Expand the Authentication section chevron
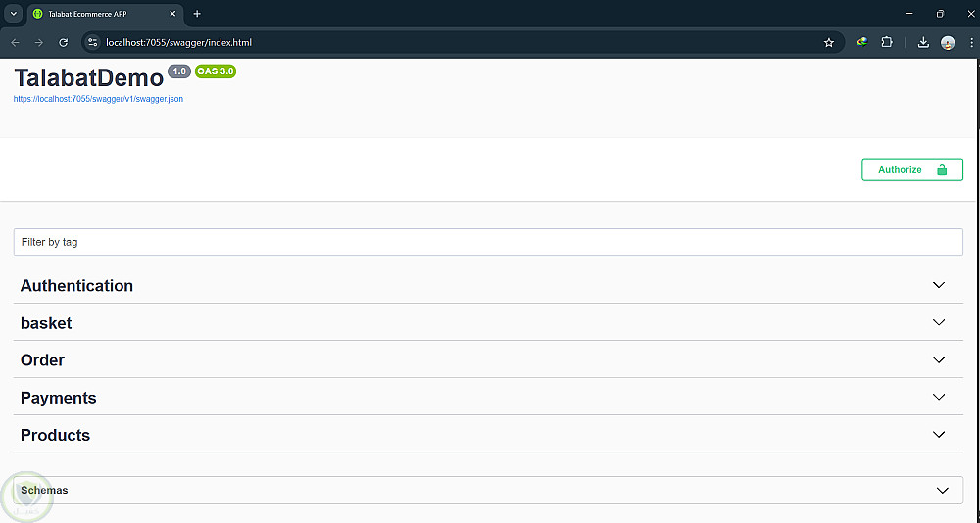 pyautogui.click(x=939, y=285)
